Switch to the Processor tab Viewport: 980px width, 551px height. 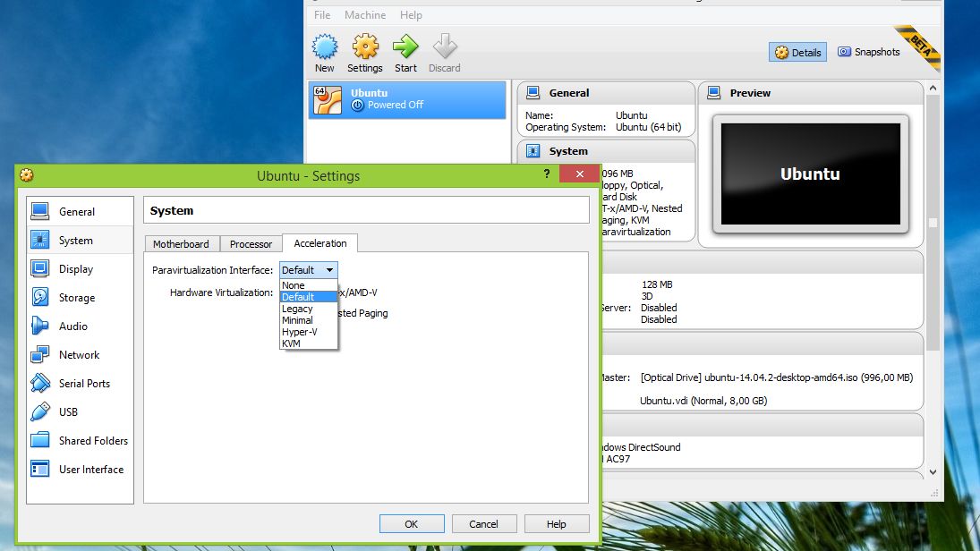click(251, 244)
